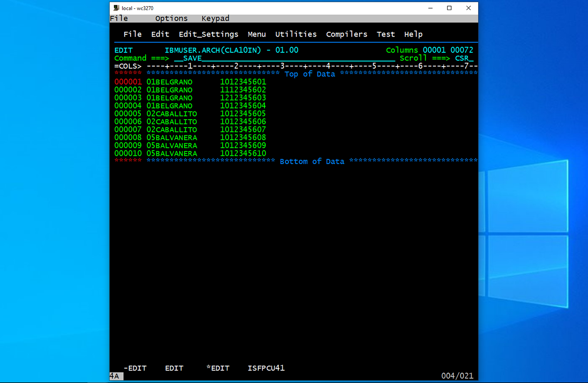Open the Utilities action menu

point(296,34)
